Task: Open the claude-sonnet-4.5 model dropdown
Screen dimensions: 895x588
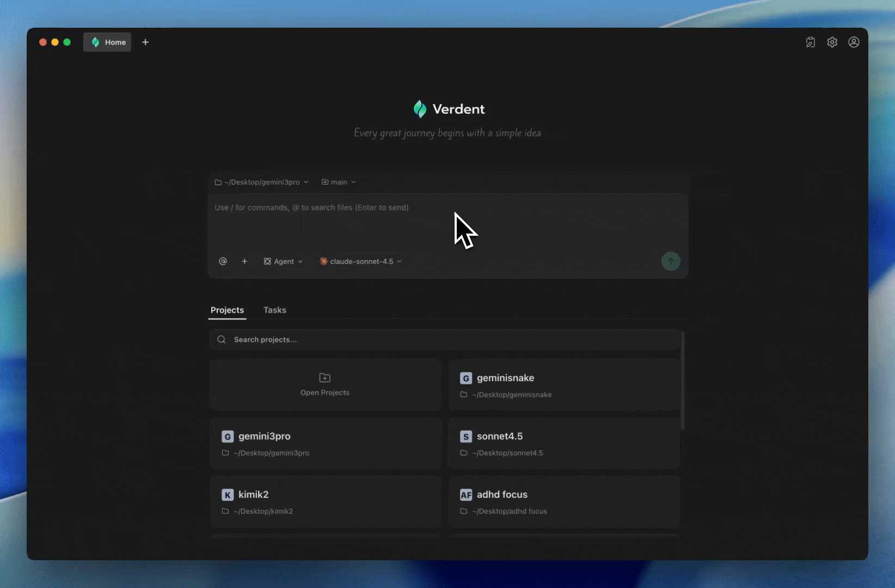Action: click(x=361, y=261)
